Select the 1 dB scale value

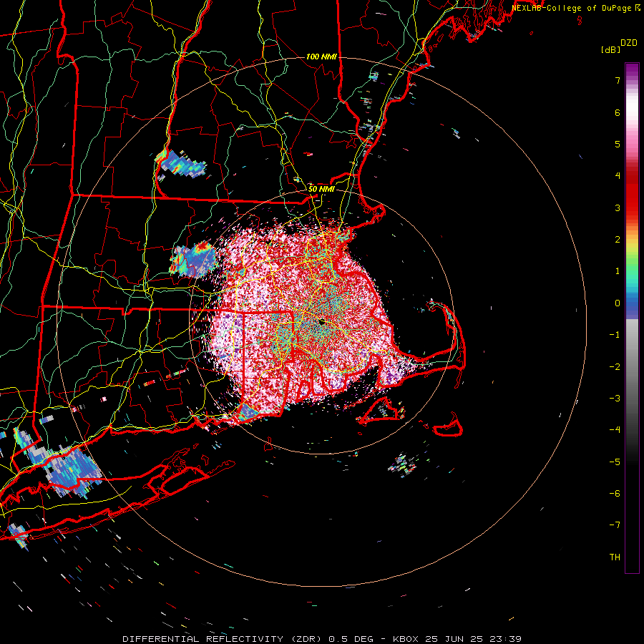[x=618, y=271]
